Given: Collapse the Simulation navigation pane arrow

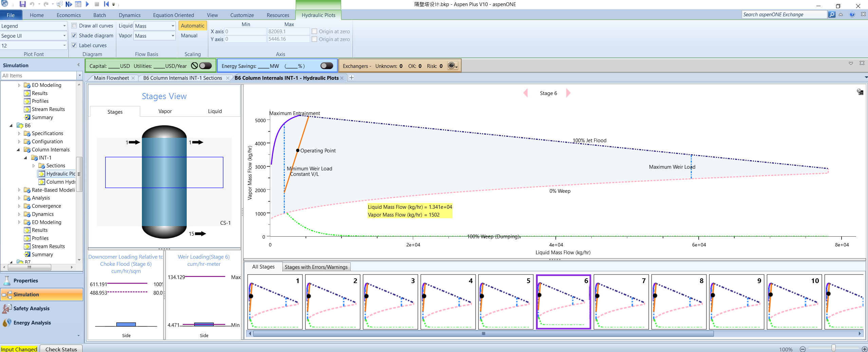Looking at the screenshot, I should point(78,65).
